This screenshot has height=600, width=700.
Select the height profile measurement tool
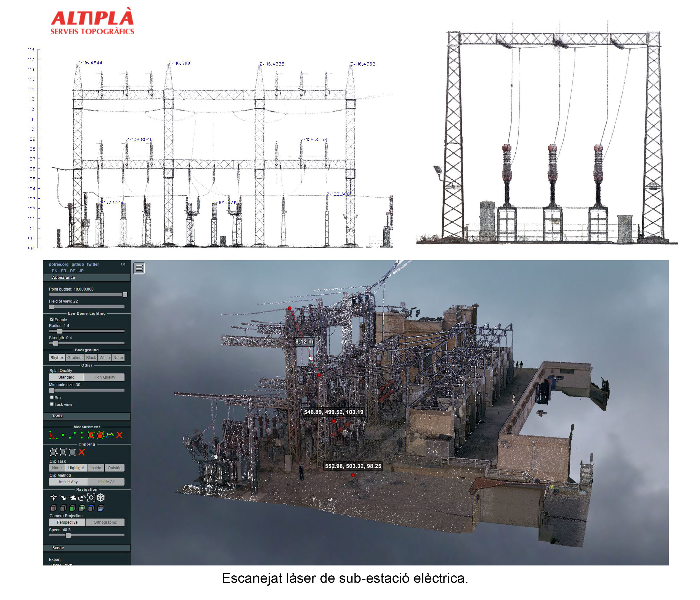[110, 435]
